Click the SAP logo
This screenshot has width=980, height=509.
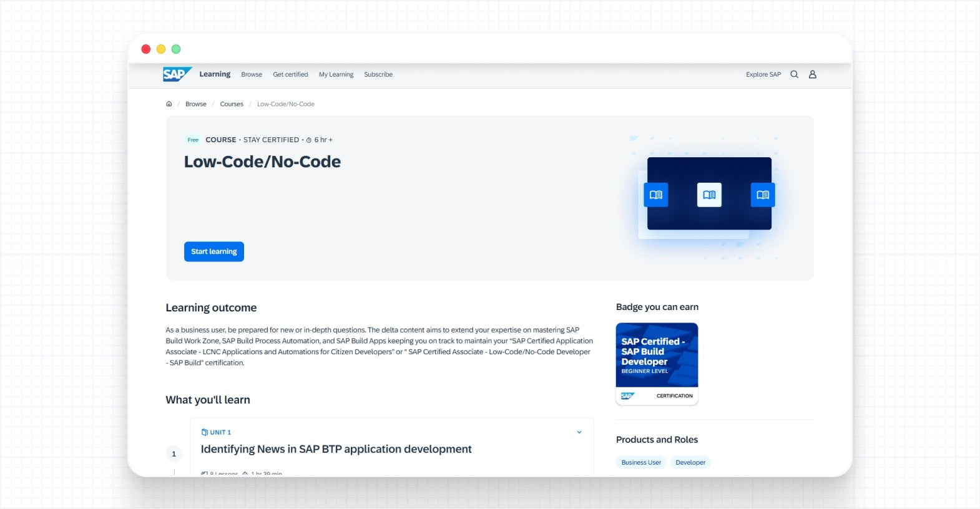click(x=177, y=74)
